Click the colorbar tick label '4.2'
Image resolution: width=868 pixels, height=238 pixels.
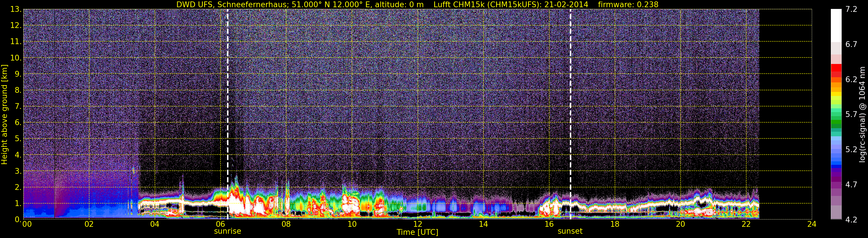click(x=851, y=220)
